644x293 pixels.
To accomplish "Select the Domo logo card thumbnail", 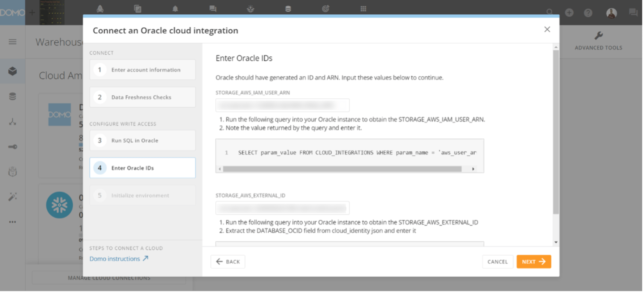I will coord(59,115).
